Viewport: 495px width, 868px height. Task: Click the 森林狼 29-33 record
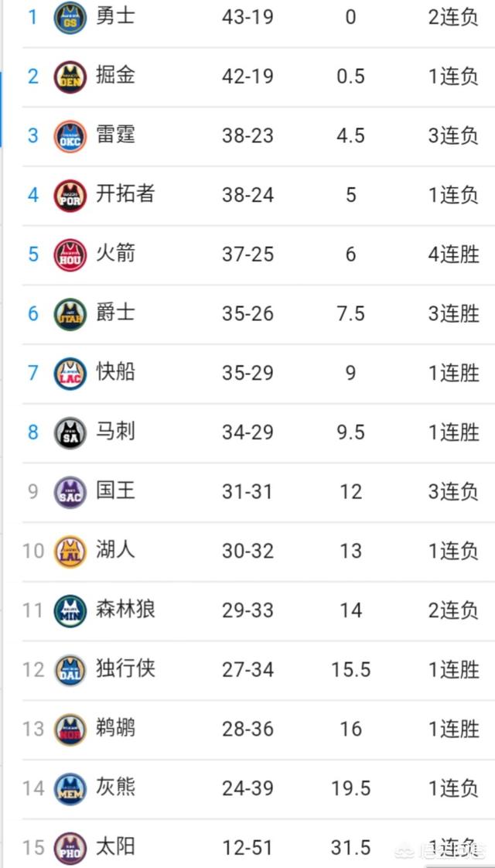point(247,610)
